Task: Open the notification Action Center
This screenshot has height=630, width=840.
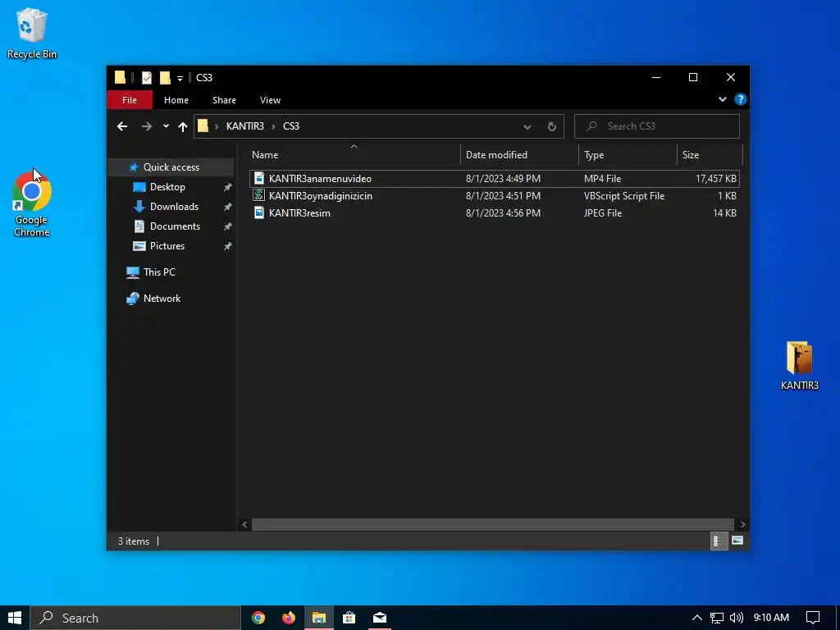Action: 813,618
